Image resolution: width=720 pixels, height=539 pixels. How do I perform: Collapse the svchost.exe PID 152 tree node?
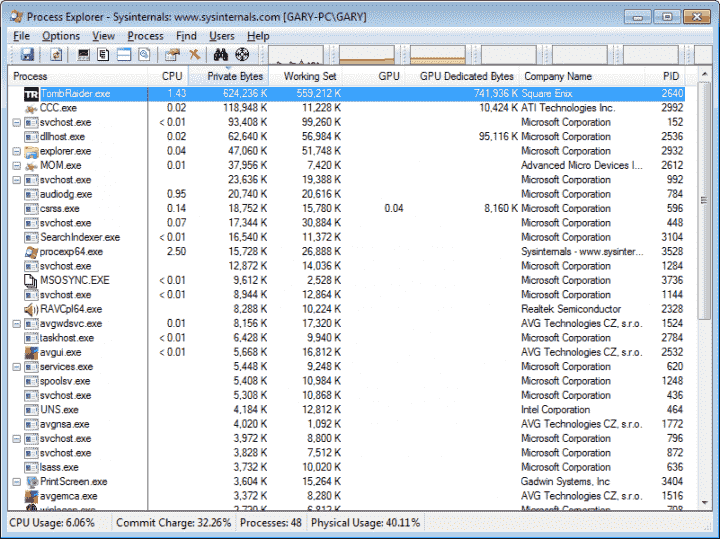[x=17, y=123]
